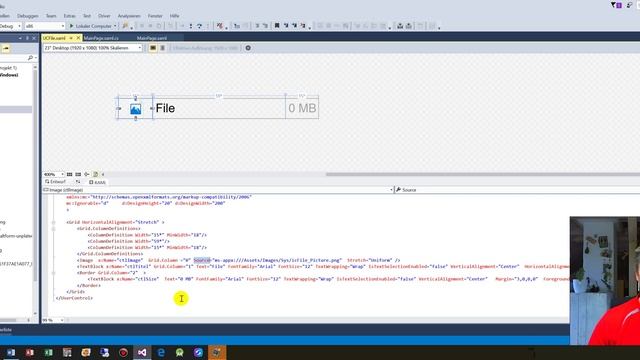Close the UCFile.xaml tab
The width and height of the screenshot is (640, 360).
pos(78,38)
